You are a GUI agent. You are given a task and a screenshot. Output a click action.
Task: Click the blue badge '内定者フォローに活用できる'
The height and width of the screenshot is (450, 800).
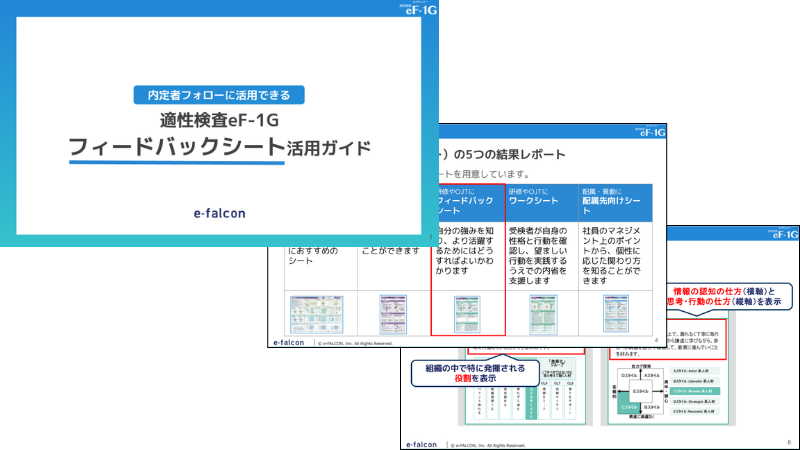(x=219, y=95)
